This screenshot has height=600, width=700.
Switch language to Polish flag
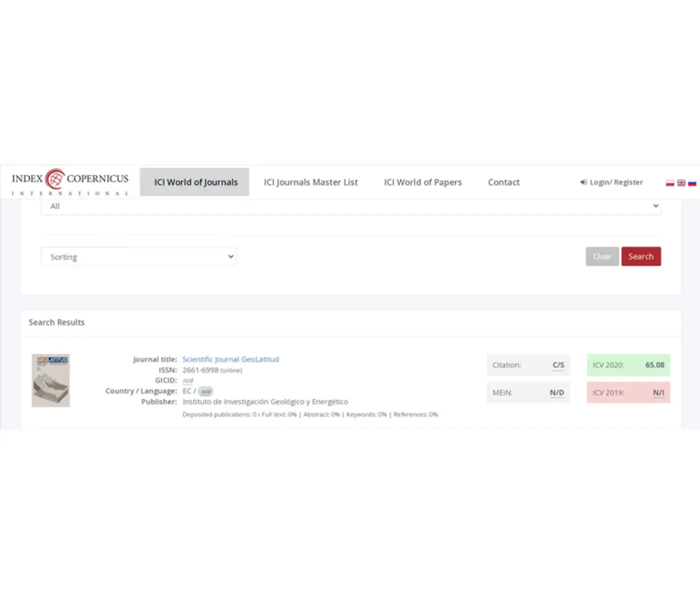[670, 183]
